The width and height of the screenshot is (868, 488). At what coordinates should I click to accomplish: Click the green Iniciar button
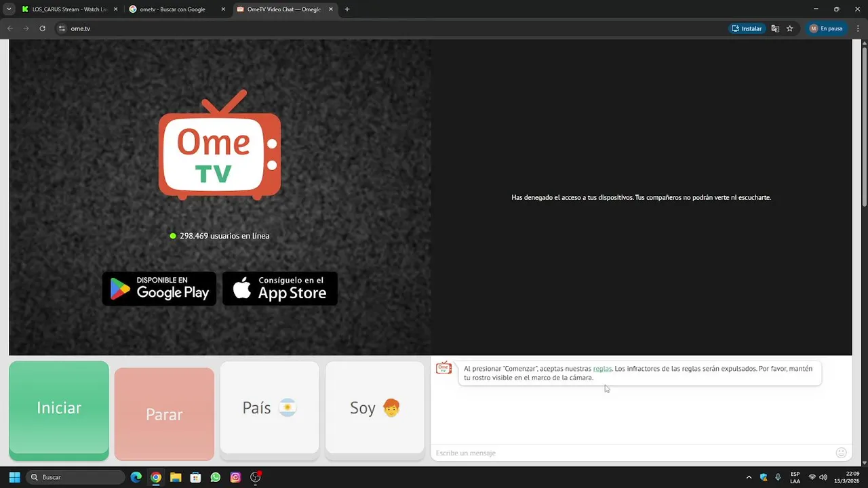click(x=59, y=411)
